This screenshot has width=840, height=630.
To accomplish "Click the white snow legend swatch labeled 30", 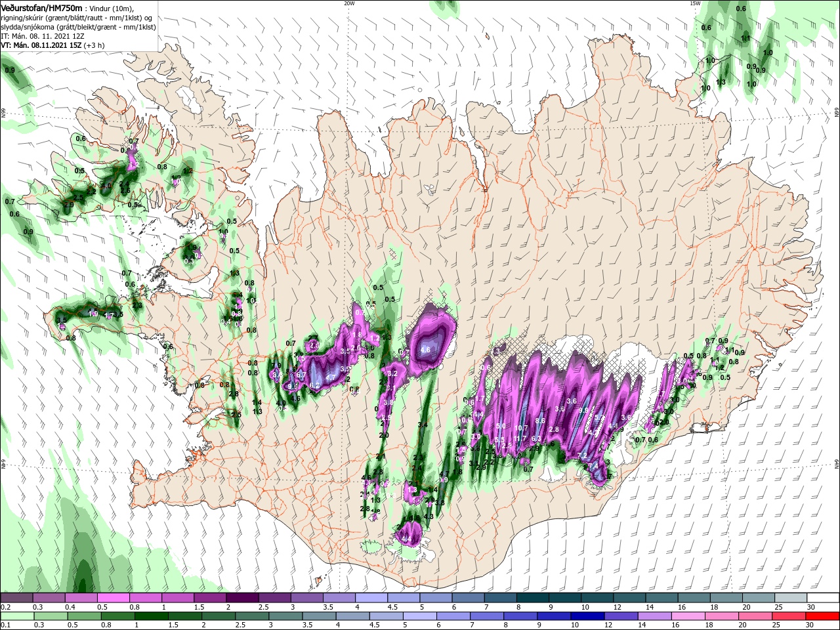I will click(x=823, y=598).
